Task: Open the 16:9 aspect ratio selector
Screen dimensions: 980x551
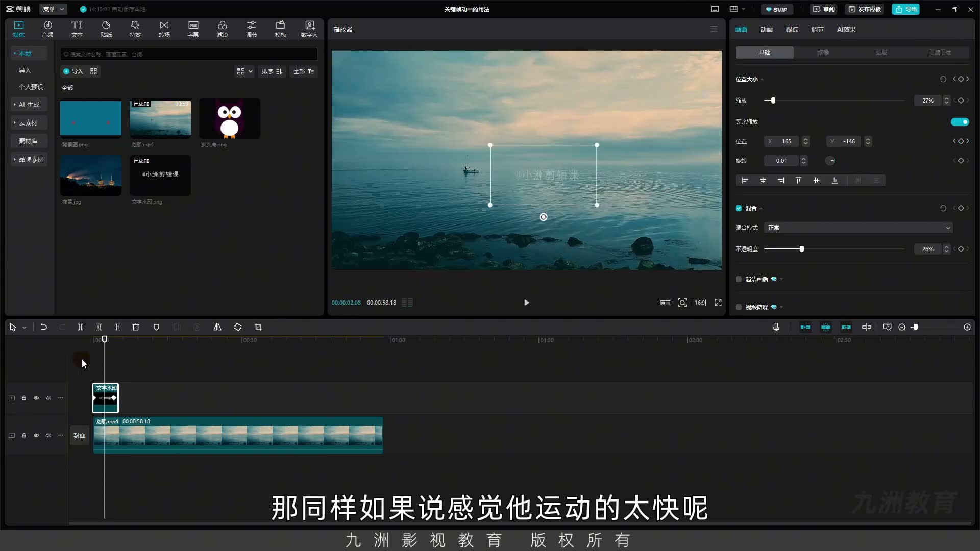Action: click(x=700, y=303)
